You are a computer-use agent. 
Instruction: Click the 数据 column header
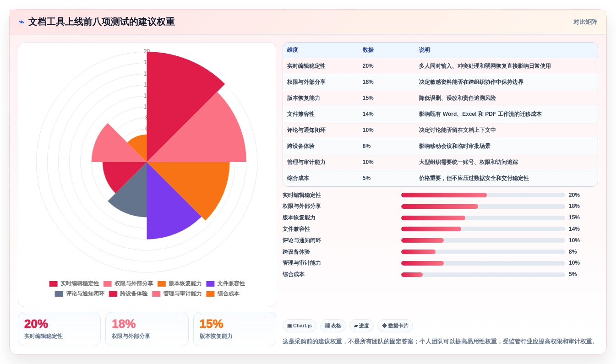[x=368, y=50]
